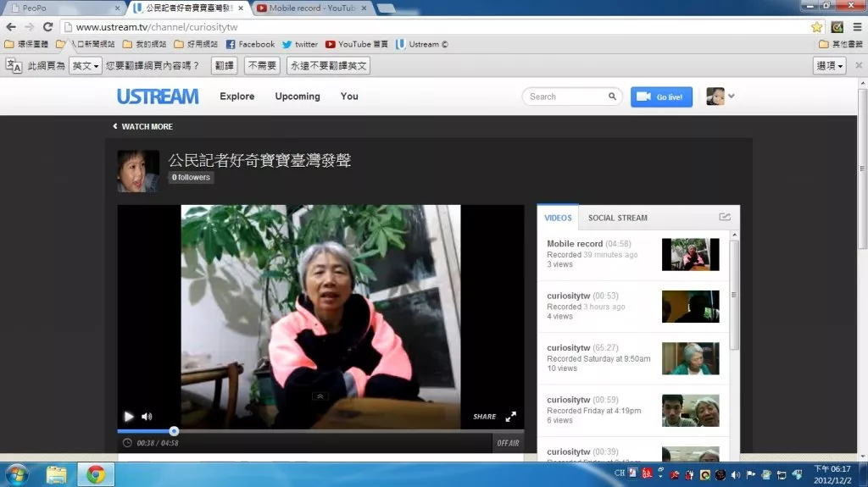Switch to the SOCIAL STREAM tab

click(x=618, y=218)
